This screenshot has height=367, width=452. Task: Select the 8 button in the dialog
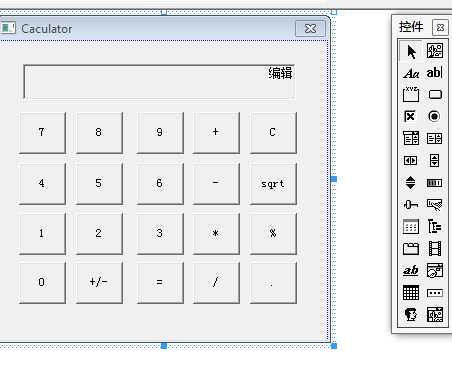coord(99,133)
